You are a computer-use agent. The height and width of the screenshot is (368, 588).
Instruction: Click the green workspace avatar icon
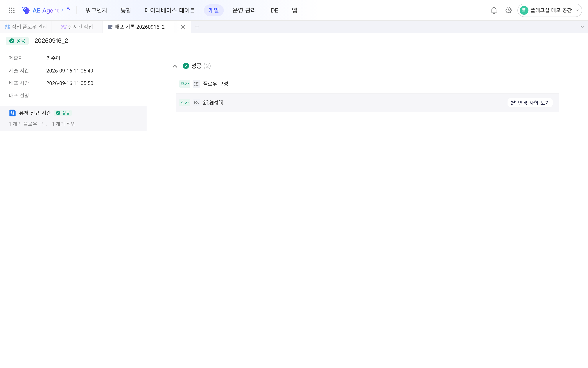pos(524,10)
